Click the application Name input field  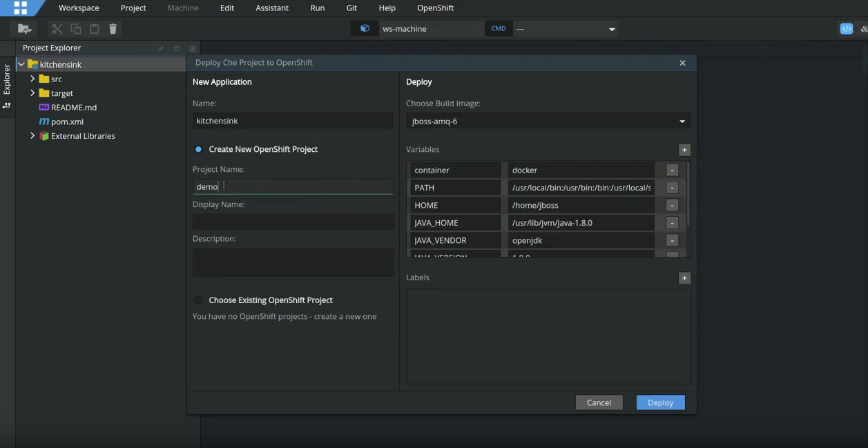click(x=293, y=121)
